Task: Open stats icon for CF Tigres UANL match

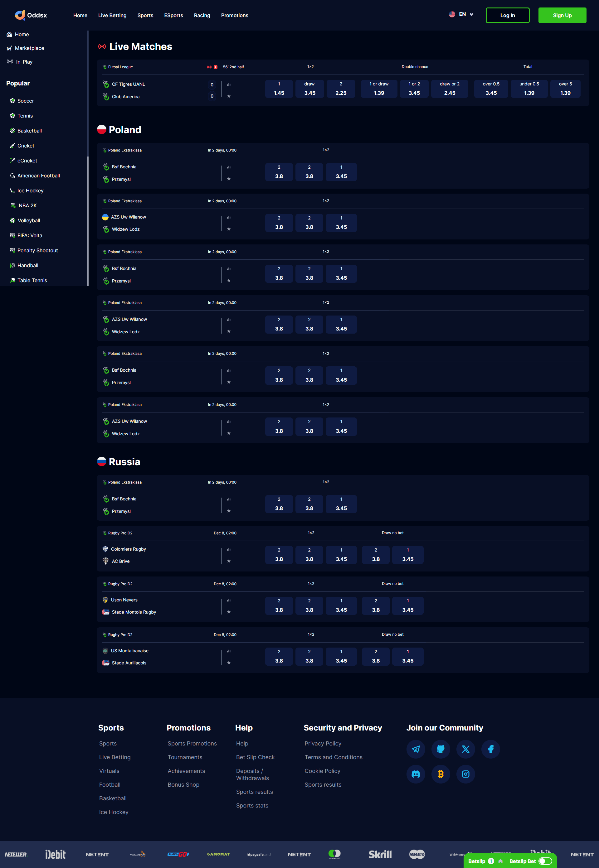Action: coord(229,85)
